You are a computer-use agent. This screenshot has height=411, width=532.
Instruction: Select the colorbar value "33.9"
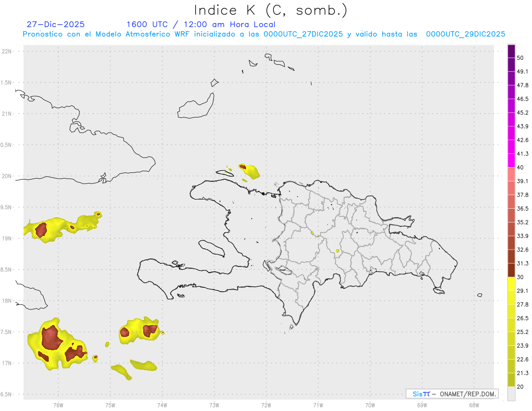[523, 236]
